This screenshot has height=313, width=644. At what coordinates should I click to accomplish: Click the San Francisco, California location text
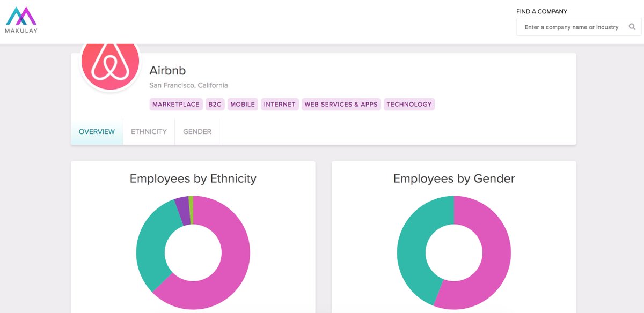pyautogui.click(x=188, y=85)
